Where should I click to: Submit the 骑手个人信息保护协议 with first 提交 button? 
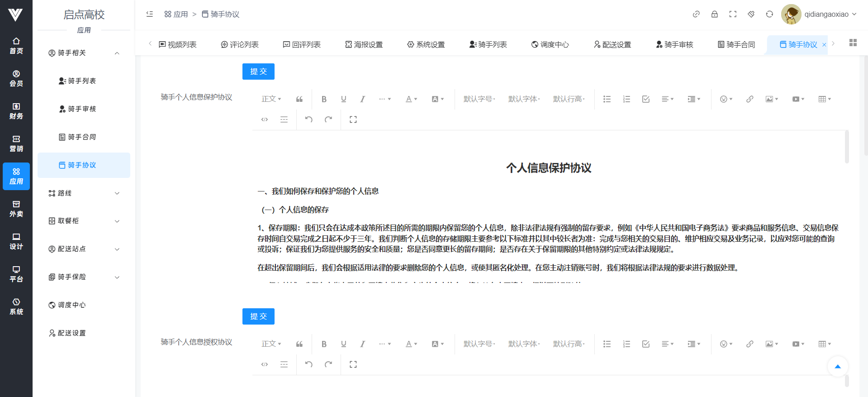point(258,72)
